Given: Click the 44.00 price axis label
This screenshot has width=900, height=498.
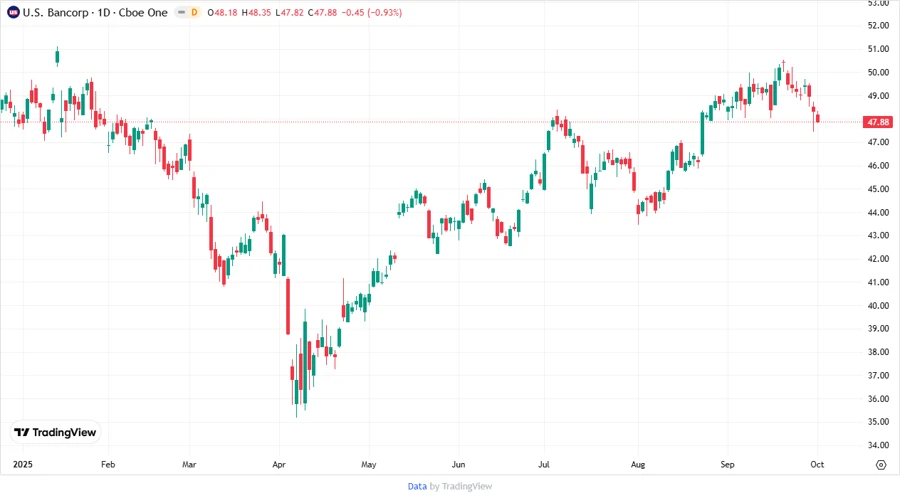Looking at the screenshot, I should click(879, 212).
